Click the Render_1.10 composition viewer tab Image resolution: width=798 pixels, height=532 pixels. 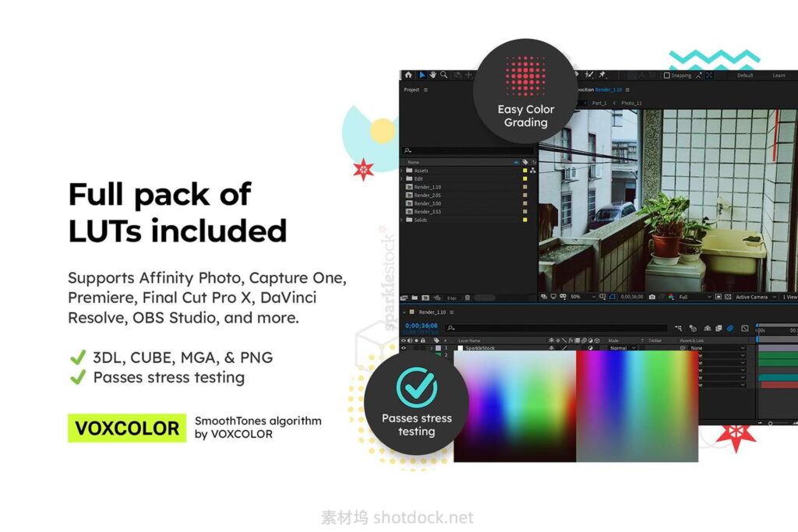tap(609, 90)
